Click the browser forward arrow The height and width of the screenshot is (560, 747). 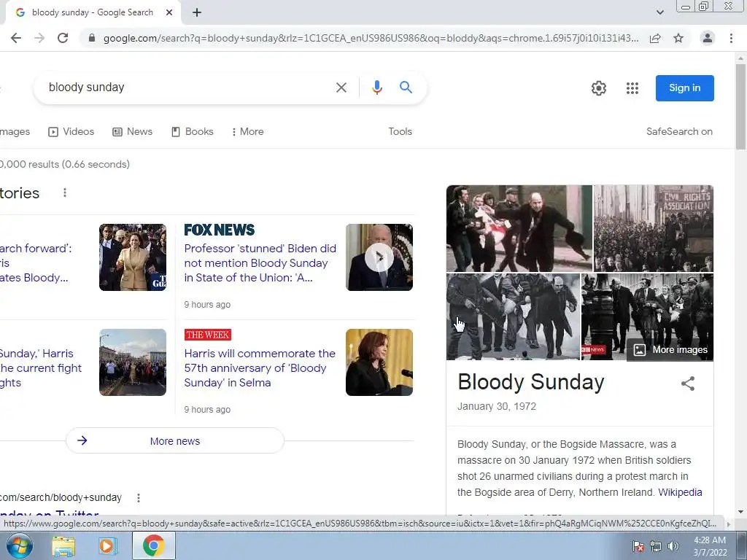pyautogui.click(x=39, y=38)
